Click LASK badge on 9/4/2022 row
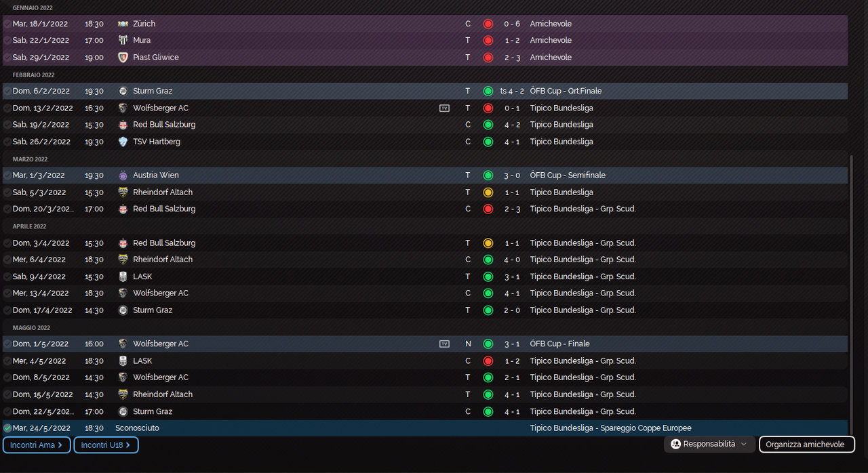This screenshot has height=473, width=868. coord(123,276)
